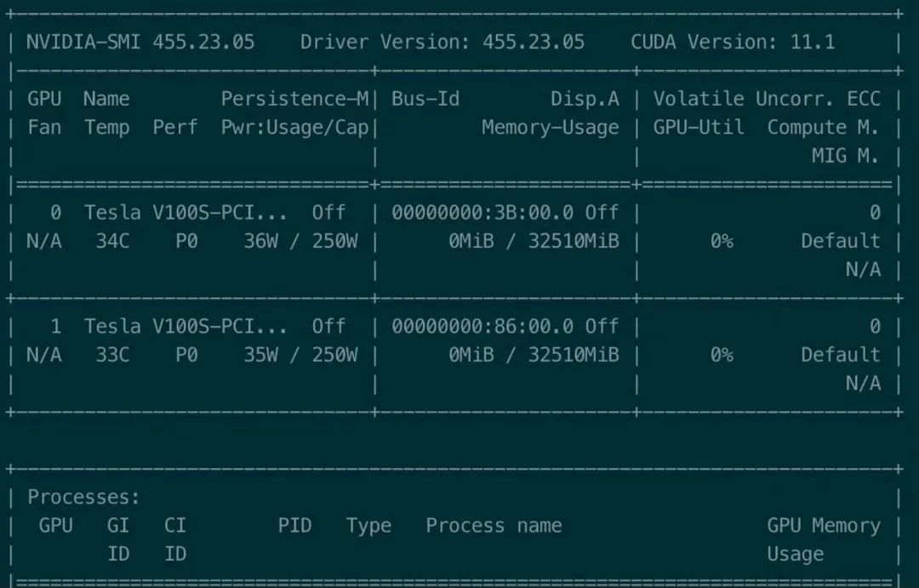The width and height of the screenshot is (919, 588).
Task: Click the PID column header
Action: (294, 526)
